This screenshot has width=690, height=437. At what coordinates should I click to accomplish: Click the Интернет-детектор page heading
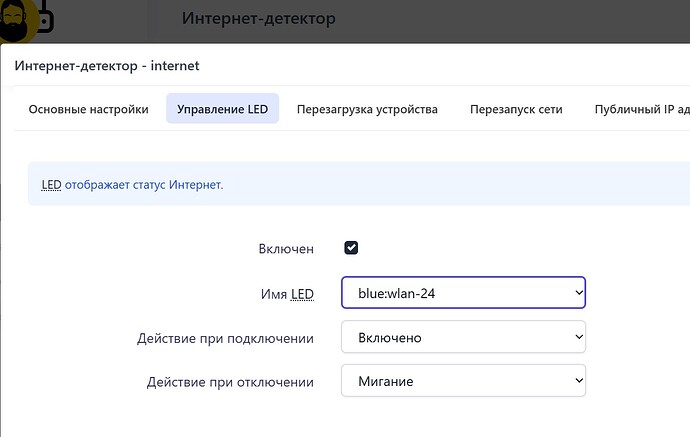point(258,18)
